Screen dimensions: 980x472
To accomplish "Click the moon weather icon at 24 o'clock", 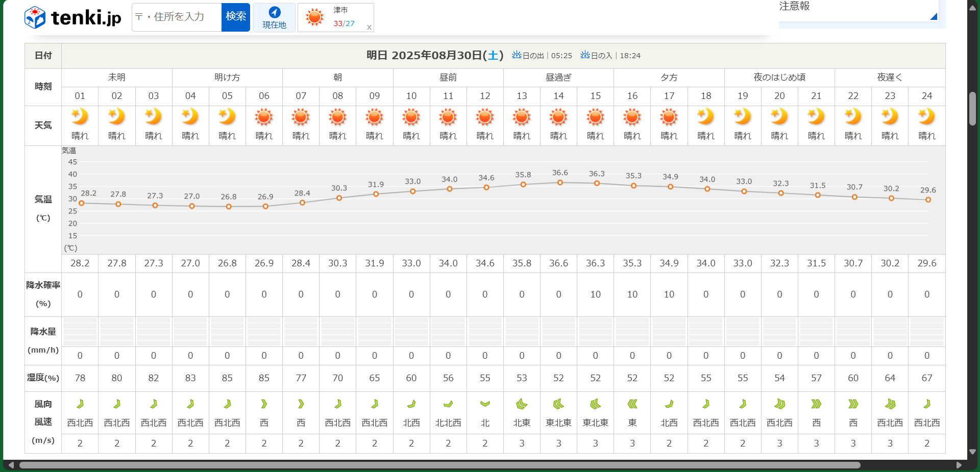I will click(926, 117).
